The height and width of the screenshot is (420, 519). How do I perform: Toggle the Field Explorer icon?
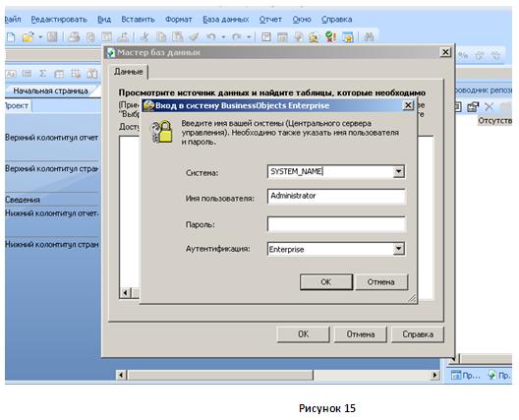[x=266, y=36]
